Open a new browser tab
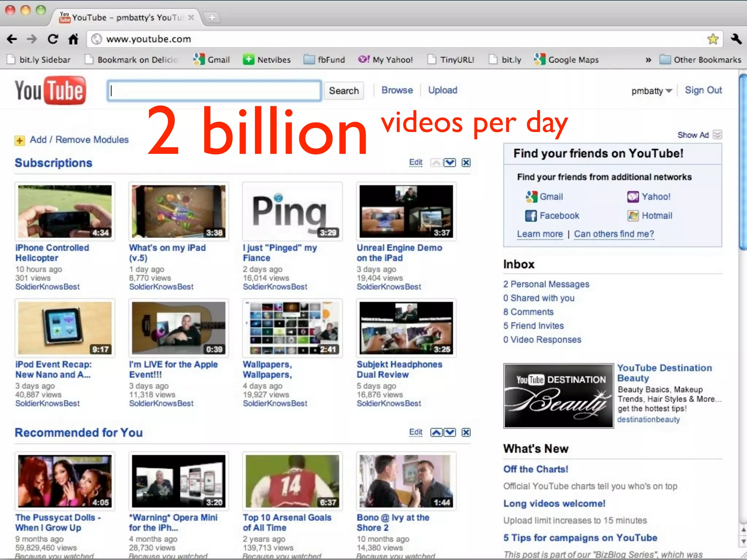Image resolution: width=747 pixels, height=560 pixels. tap(212, 17)
